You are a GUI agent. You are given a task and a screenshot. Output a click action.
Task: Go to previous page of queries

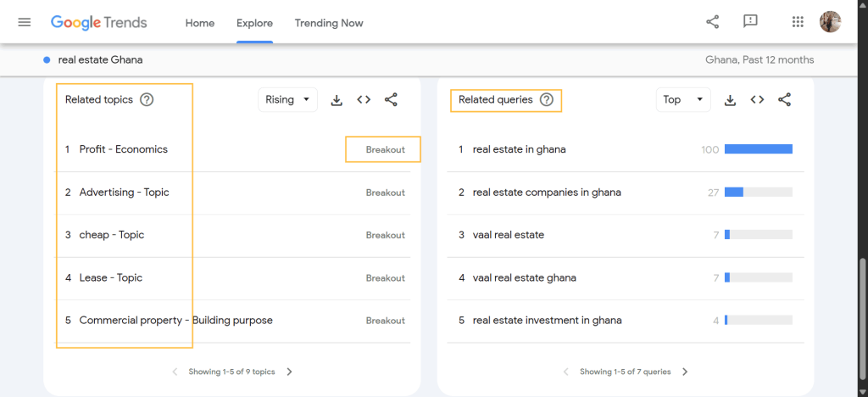click(x=565, y=372)
